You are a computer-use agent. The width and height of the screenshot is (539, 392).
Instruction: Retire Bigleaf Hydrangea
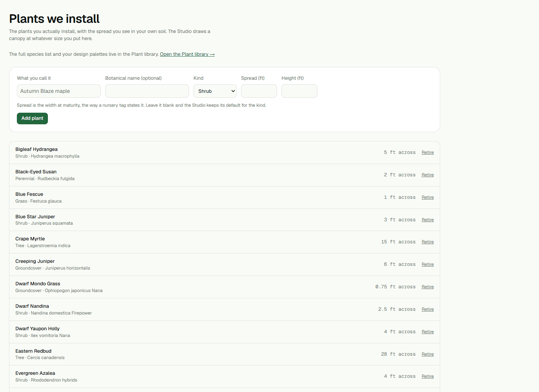click(x=428, y=152)
